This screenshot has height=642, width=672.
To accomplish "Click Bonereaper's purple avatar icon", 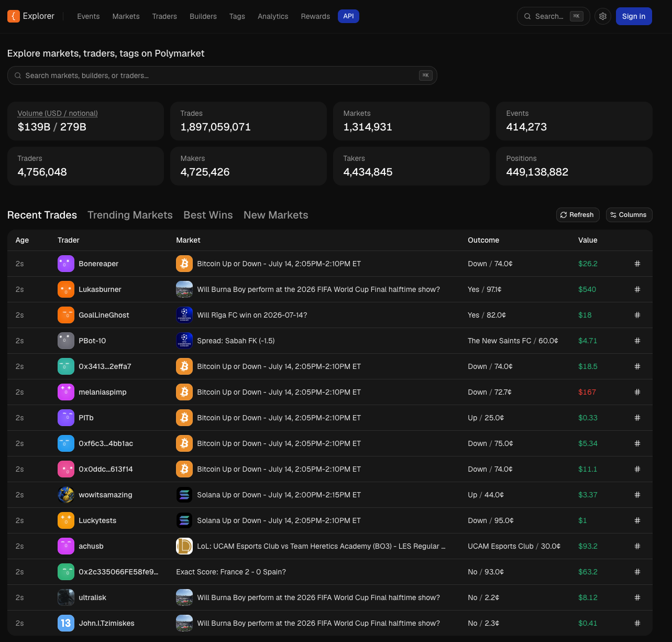I will (66, 264).
